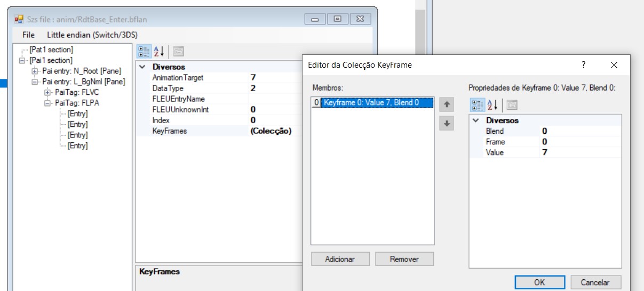644x291 pixels.
Task: Move selected keyframe down with arrow button
Action: [x=447, y=124]
